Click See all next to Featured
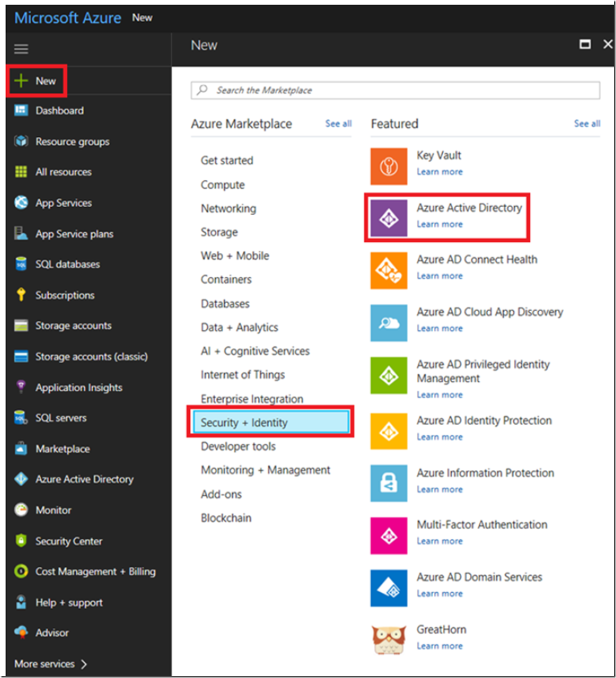The width and height of the screenshot is (616, 678). coord(587,124)
